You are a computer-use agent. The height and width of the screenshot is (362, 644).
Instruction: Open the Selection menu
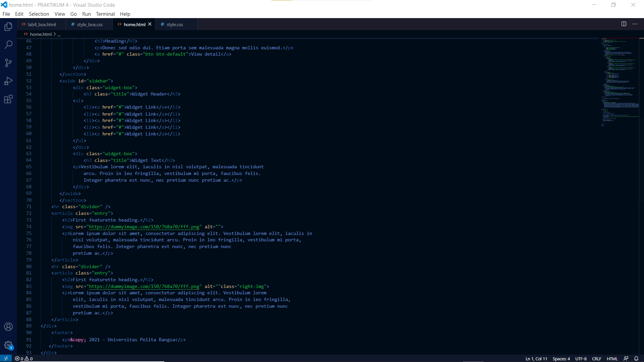tap(39, 14)
